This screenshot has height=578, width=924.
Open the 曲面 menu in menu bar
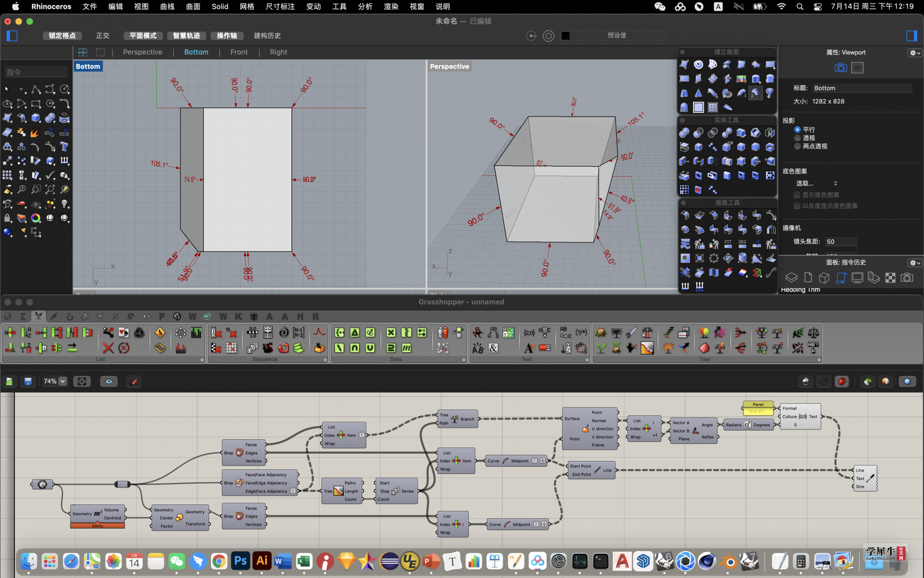click(193, 6)
